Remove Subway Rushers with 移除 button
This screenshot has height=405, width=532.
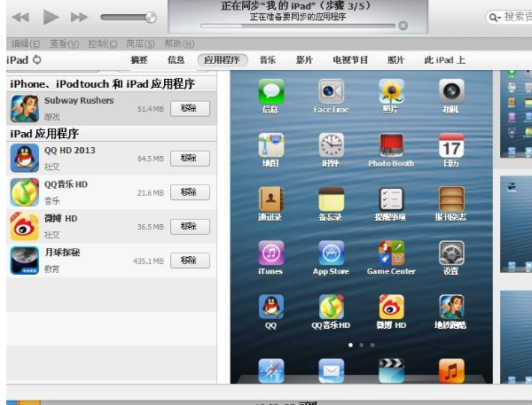pos(190,108)
